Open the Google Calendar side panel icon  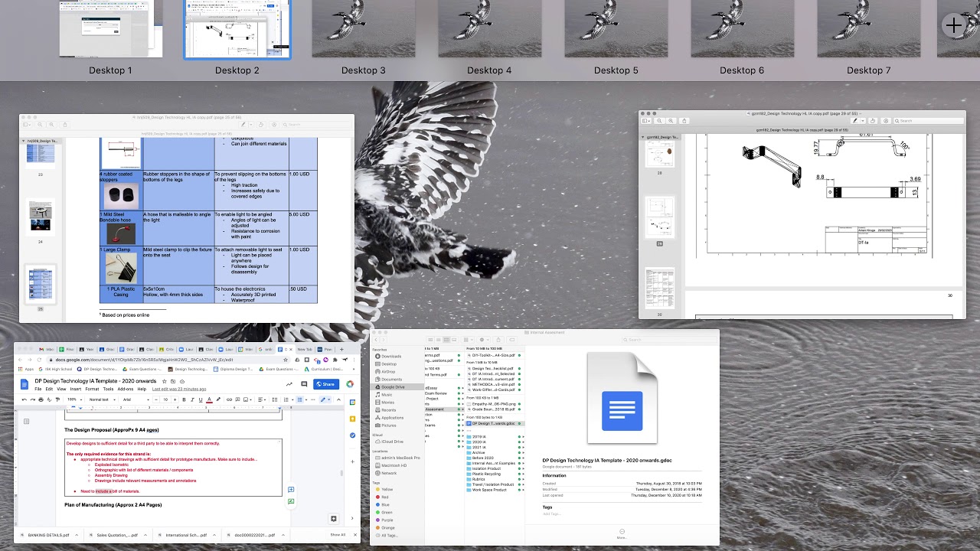click(352, 403)
